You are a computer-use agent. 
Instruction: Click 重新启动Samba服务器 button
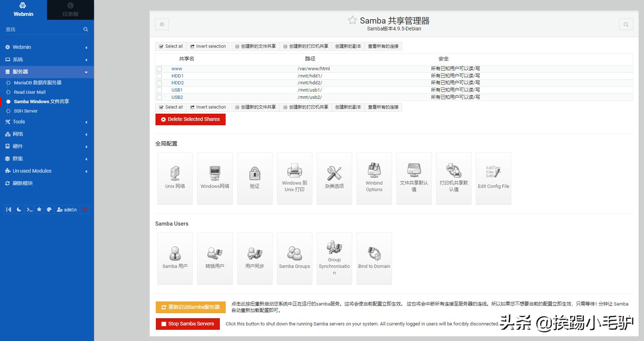tap(191, 307)
